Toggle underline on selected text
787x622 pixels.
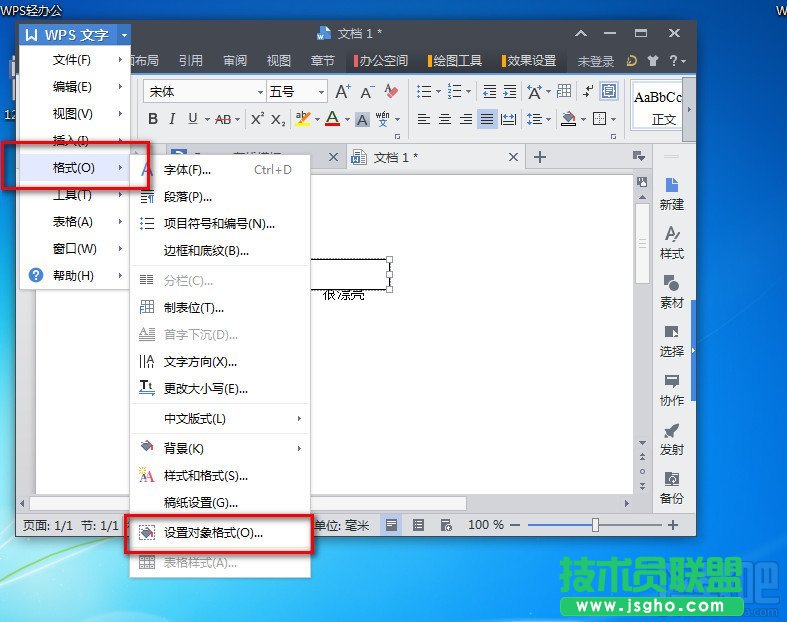pyautogui.click(x=193, y=119)
